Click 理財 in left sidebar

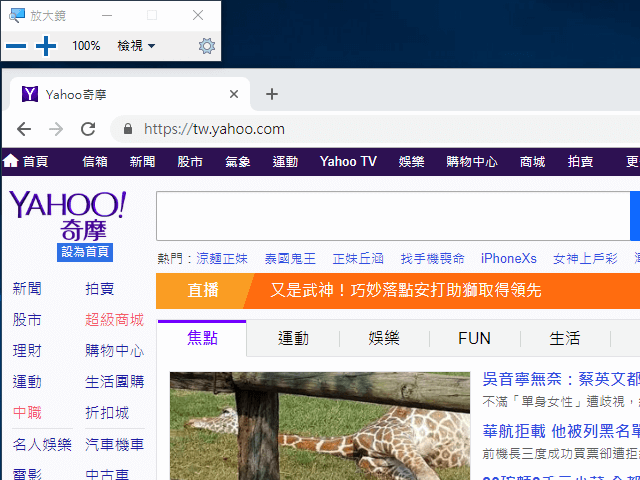pyautogui.click(x=27, y=351)
